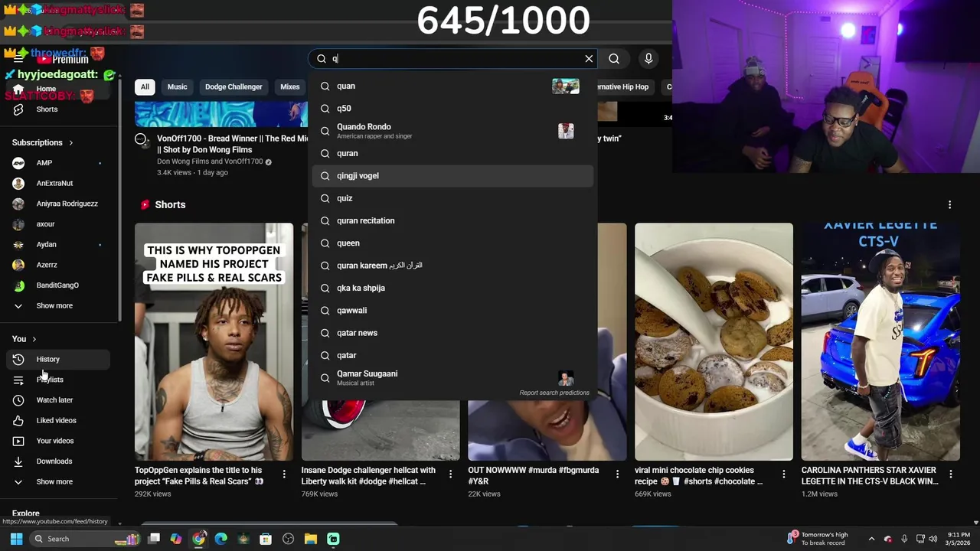Start voice search with the microphone icon
This screenshot has width=980, height=551.
coord(648,59)
